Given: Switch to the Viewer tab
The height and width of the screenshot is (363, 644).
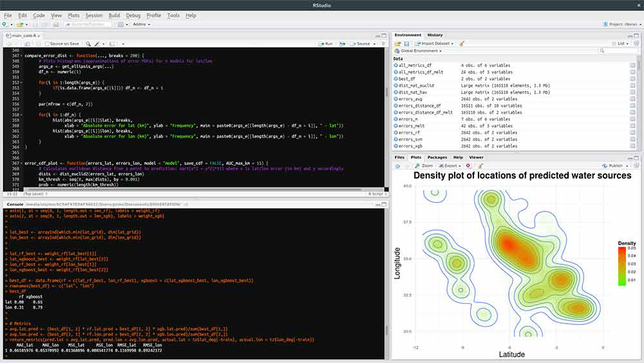Looking at the screenshot, I should click(x=476, y=157).
